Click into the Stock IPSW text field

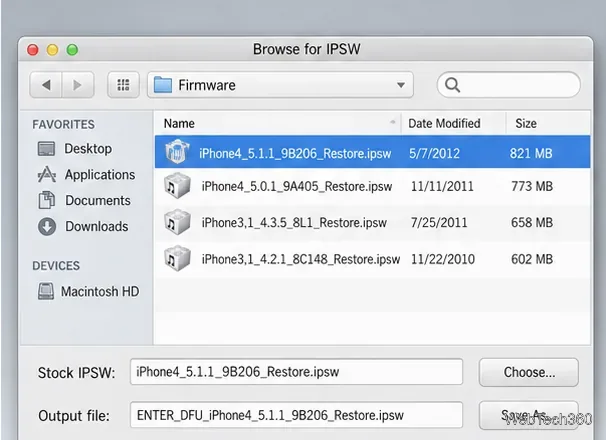pyautogui.click(x=296, y=372)
